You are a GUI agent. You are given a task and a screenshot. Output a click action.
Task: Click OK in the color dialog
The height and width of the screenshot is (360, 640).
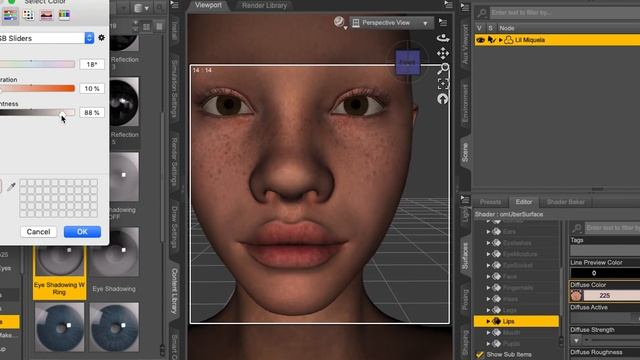[x=82, y=232]
